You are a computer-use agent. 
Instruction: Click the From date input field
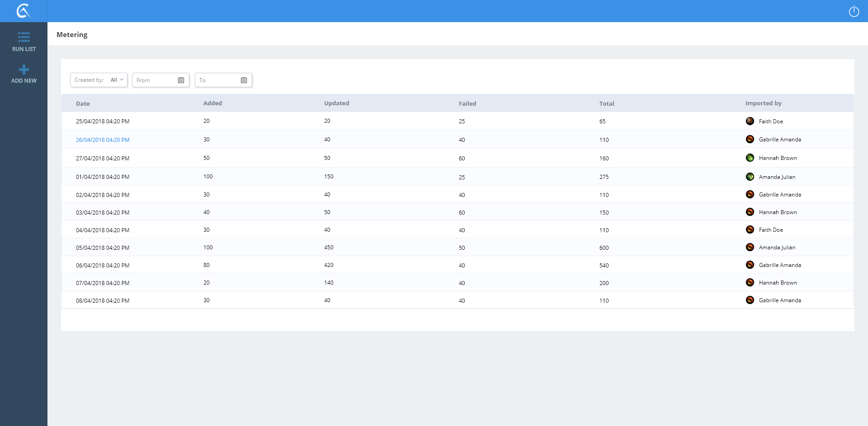click(155, 80)
